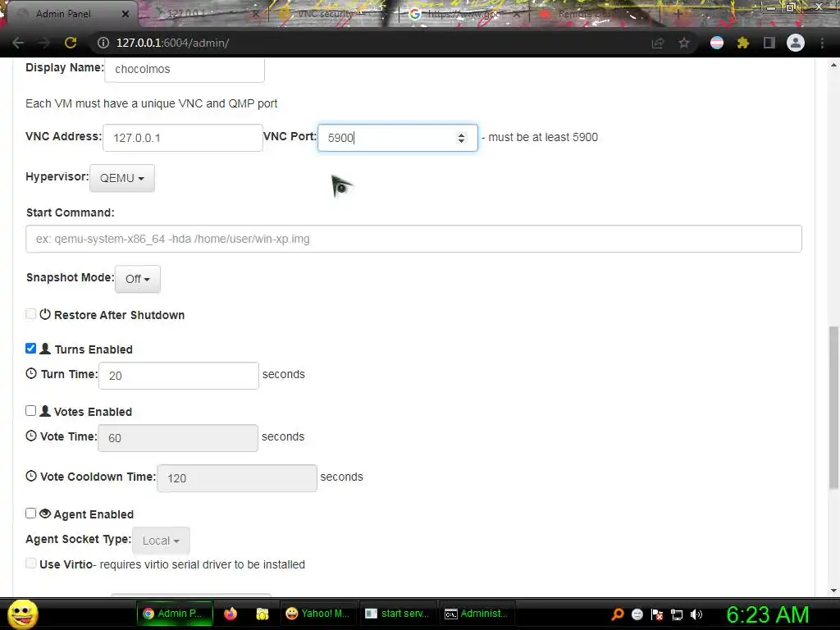The width and height of the screenshot is (840, 630).
Task: Tick the Use Virtio checkbox
Action: click(x=30, y=563)
